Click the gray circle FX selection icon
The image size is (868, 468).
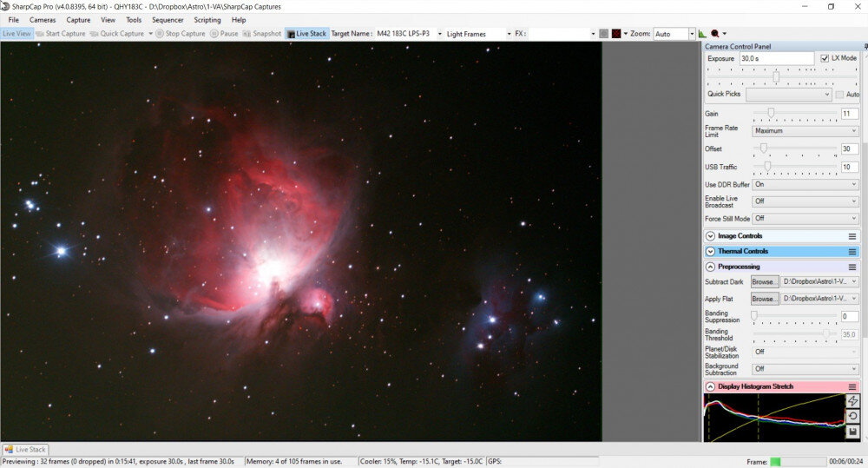[x=604, y=34]
